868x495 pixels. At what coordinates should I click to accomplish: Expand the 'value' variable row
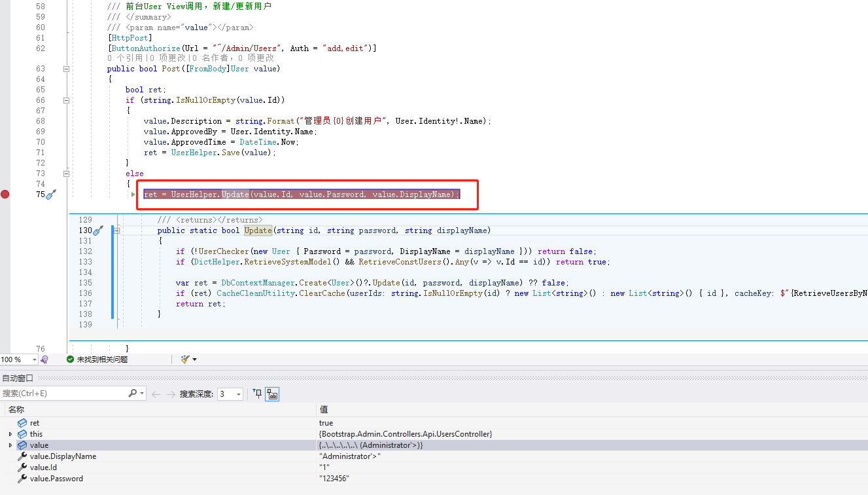(10, 445)
